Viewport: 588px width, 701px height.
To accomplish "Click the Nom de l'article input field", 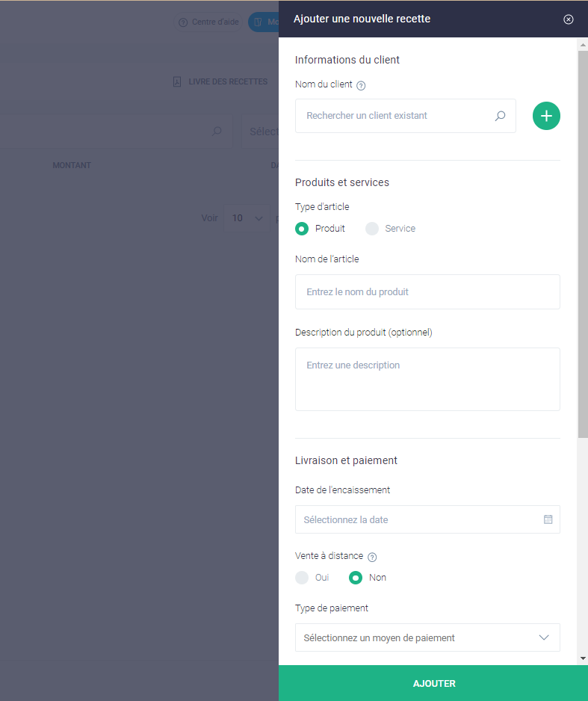I will tap(427, 291).
